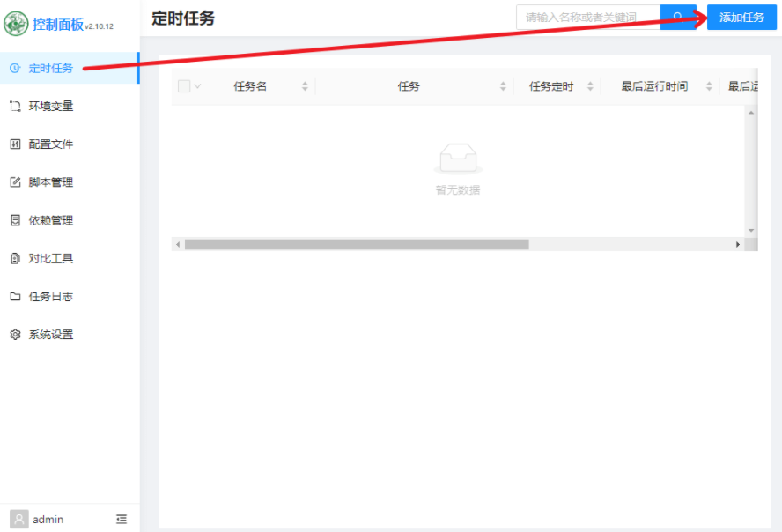
Task: Open the 定时任务 menu item
Action: (70, 69)
